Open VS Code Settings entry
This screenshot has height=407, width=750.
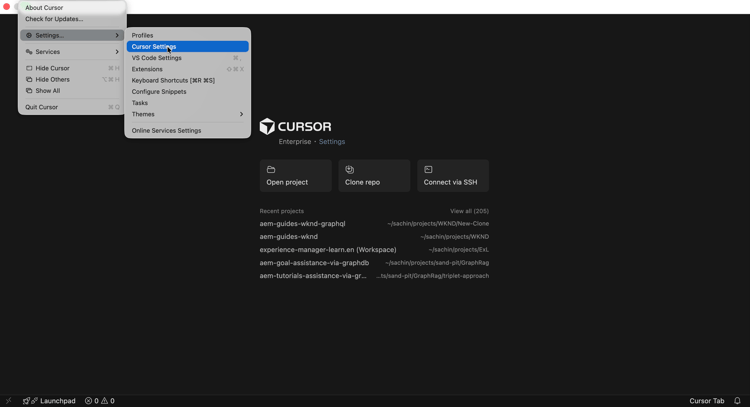[x=188, y=58]
